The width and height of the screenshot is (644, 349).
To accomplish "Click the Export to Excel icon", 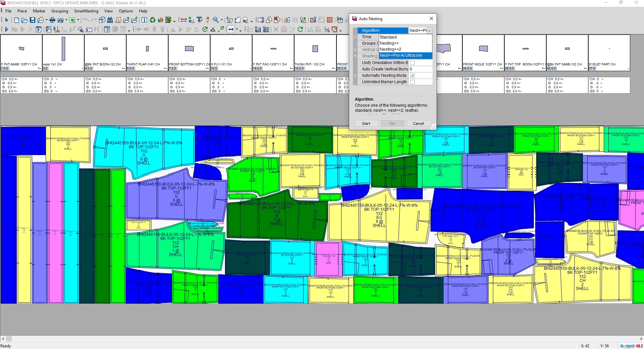I will (x=72, y=20).
